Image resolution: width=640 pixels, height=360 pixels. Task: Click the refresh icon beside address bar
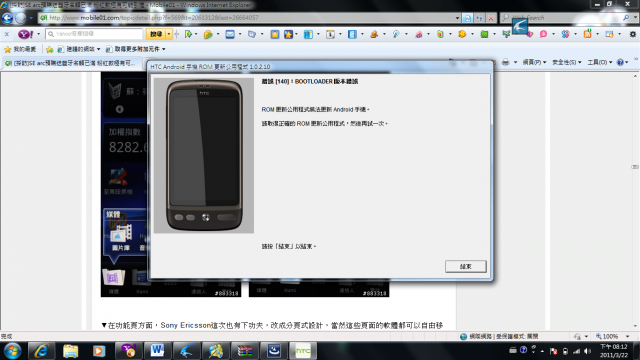click(x=479, y=18)
